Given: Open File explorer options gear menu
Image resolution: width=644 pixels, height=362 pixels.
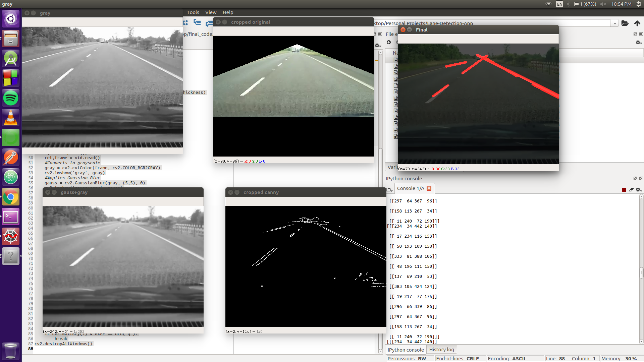Looking at the screenshot, I should pos(638,42).
